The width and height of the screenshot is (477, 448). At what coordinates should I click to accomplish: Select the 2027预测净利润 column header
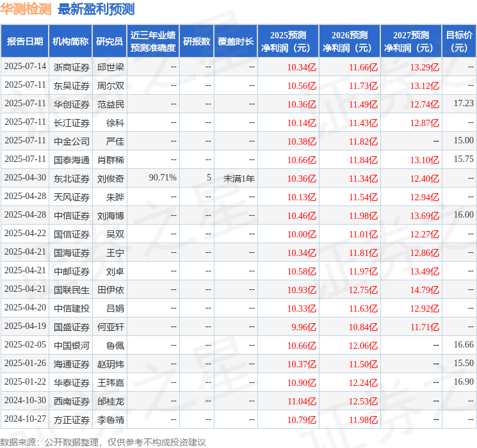pyautogui.click(x=411, y=42)
